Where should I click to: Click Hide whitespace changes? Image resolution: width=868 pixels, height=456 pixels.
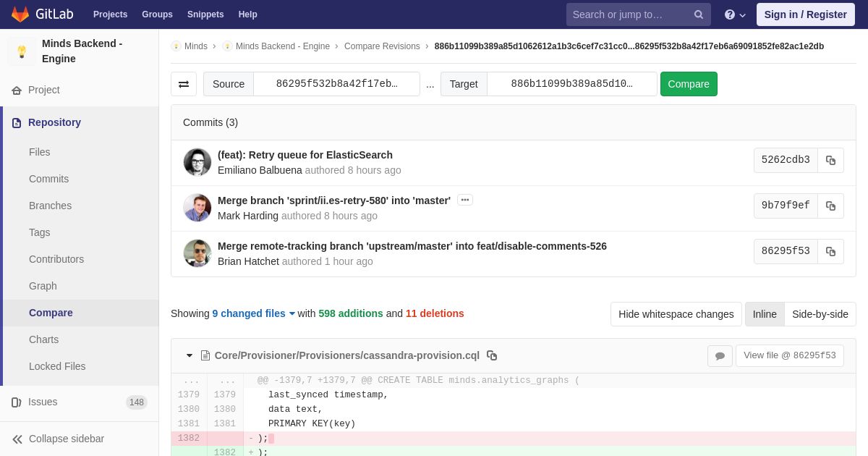676,314
